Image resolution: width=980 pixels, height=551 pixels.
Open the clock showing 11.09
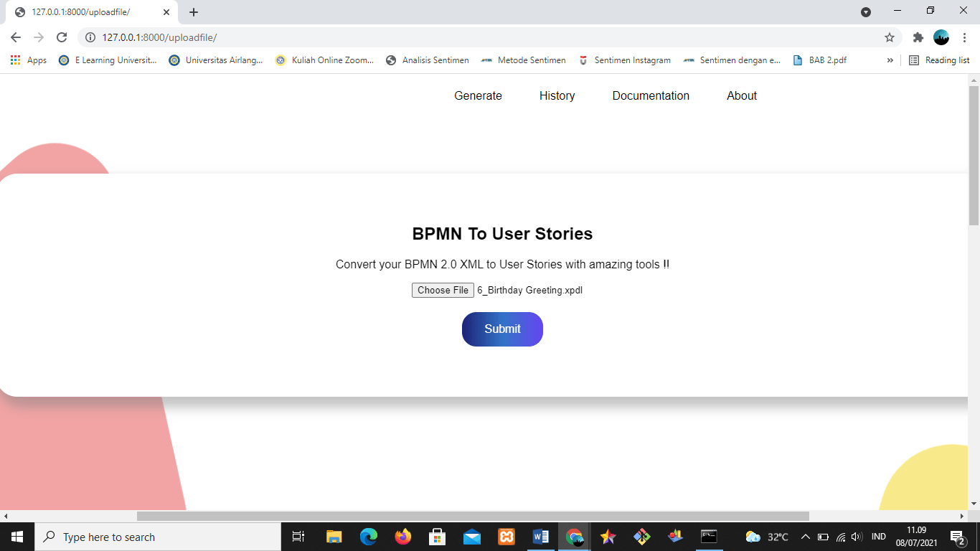tap(917, 537)
